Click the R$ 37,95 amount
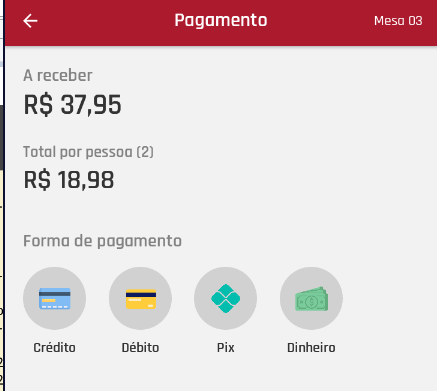 [x=72, y=105]
